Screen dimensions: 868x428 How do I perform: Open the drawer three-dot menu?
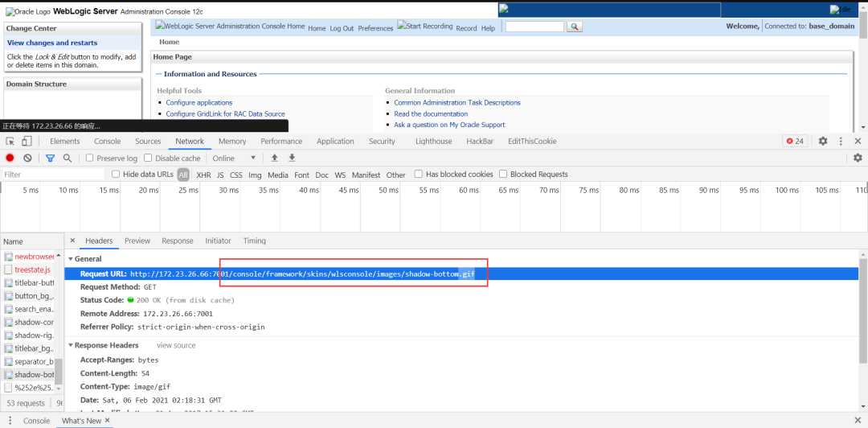pyautogui.click(x=10, y=421)
